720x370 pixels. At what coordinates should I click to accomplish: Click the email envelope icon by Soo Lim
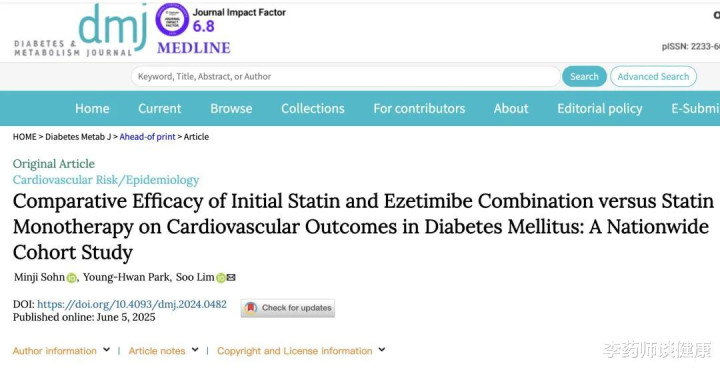(x=231, y=278)
